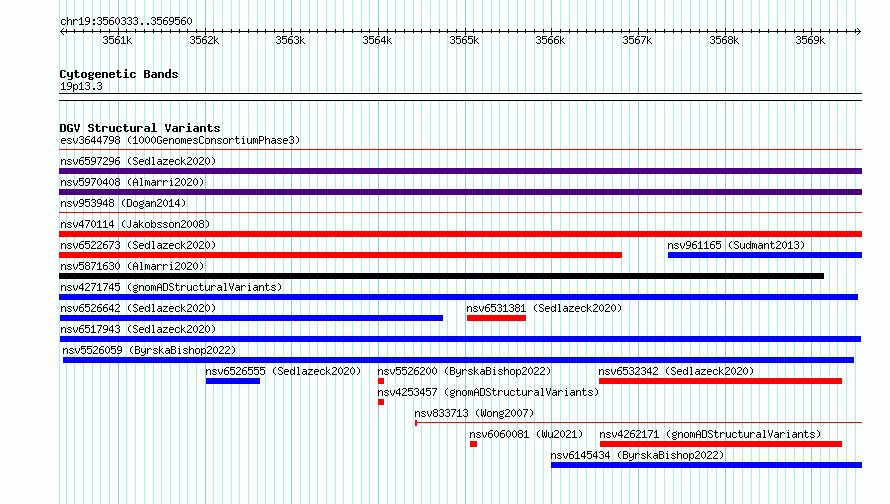
Task: Click the 3563k ruler tick
Action: [291, 40]
